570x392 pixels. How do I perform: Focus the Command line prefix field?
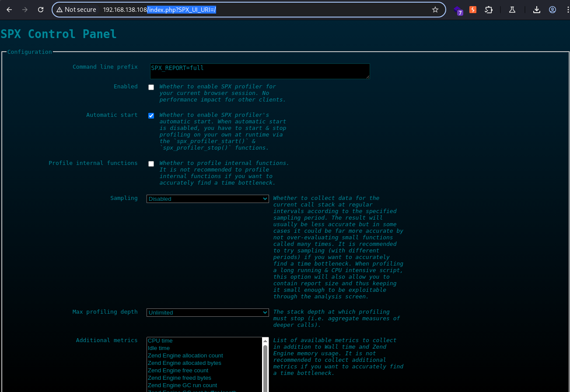pos(260,71)
